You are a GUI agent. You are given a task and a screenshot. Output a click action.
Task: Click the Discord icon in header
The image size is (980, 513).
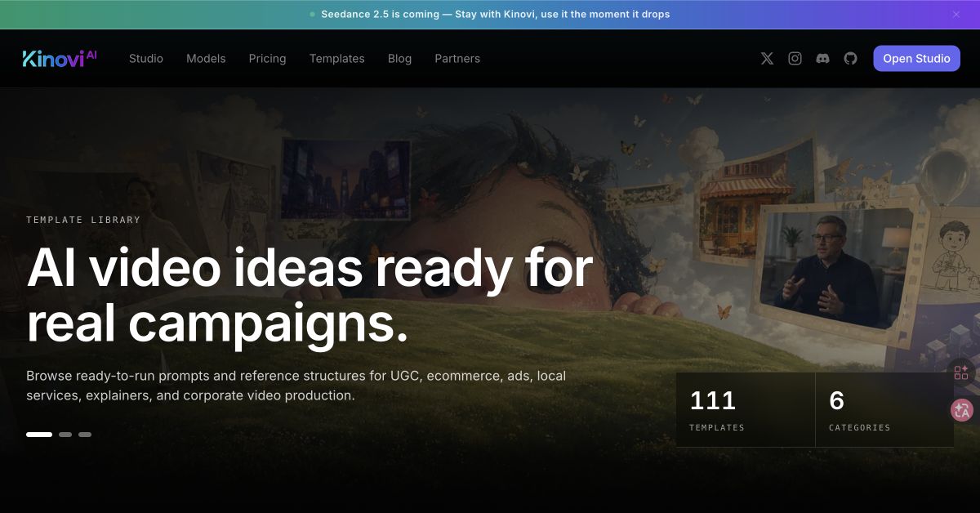(x=822, y=59)
